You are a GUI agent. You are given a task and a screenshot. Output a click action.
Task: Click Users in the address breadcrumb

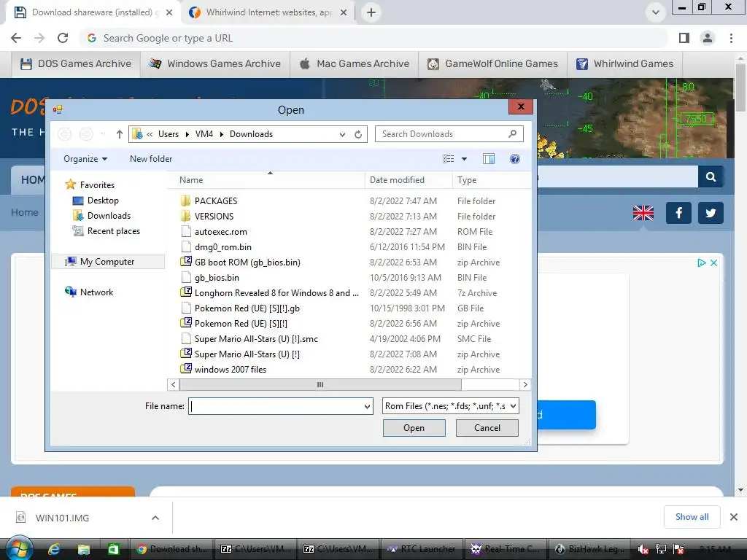coord(169,134)
